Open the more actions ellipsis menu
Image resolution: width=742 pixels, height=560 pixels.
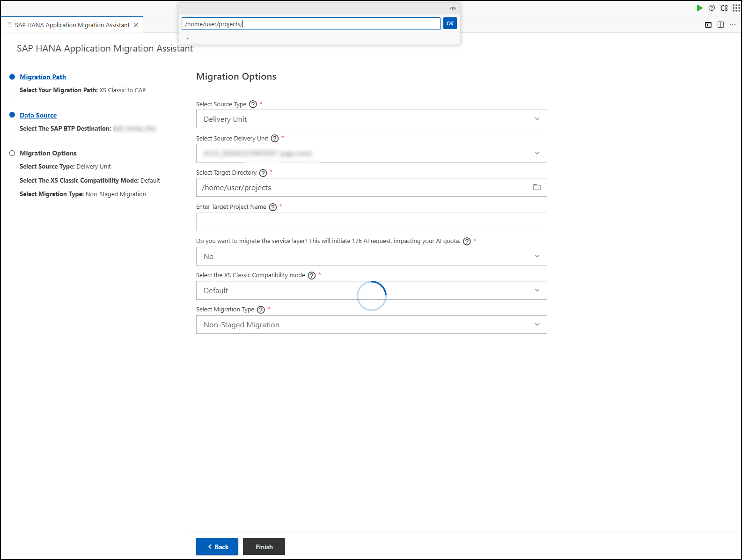click(733, 25)
